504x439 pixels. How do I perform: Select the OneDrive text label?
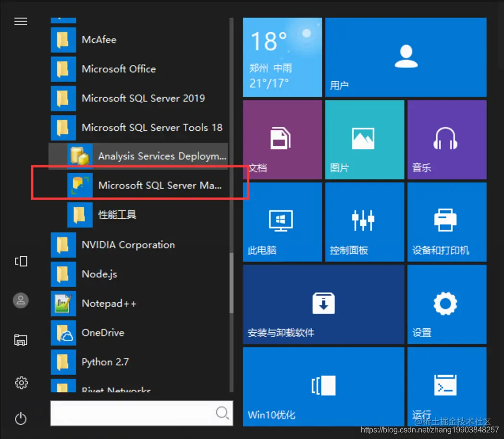point(103,333)
